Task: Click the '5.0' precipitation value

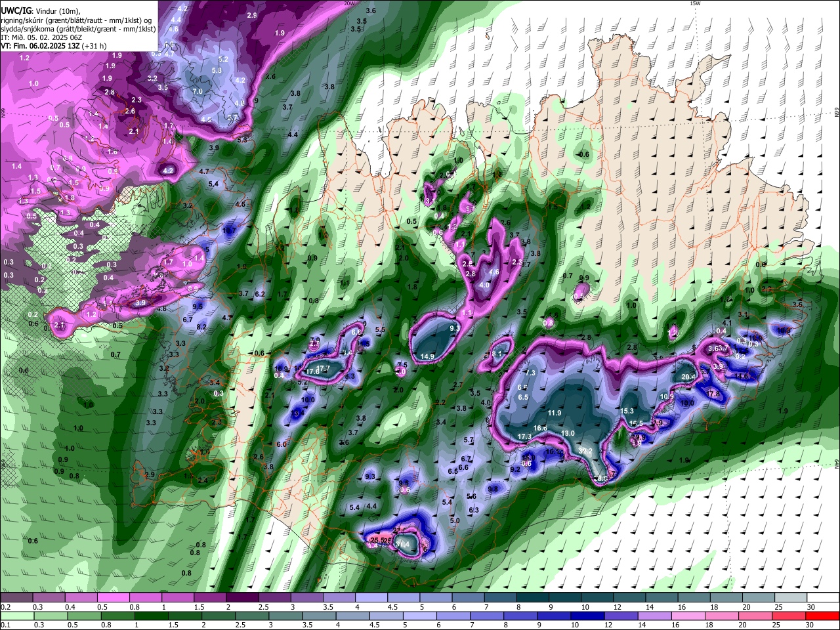Action: (x=455, y=520)
